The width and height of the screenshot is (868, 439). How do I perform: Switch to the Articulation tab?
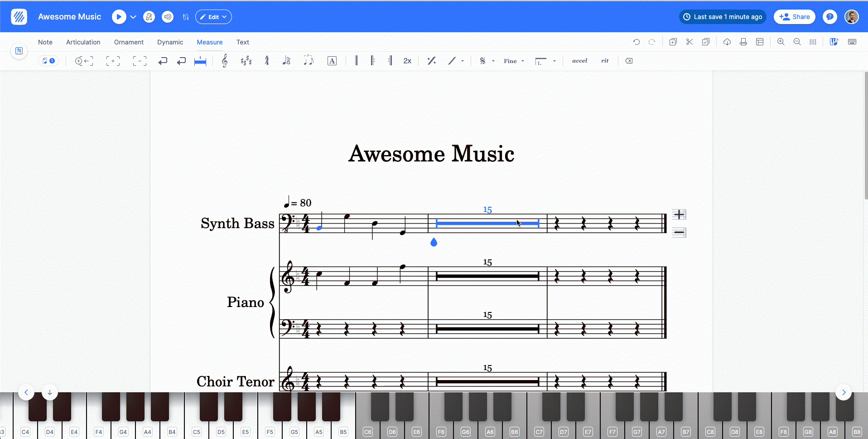coord(83,42)
